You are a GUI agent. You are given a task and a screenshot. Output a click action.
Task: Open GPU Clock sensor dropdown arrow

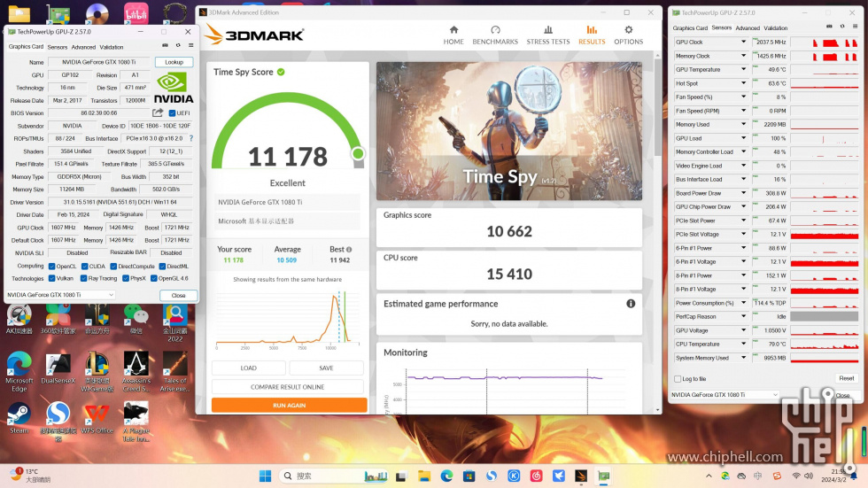click(x=743, y=42)
